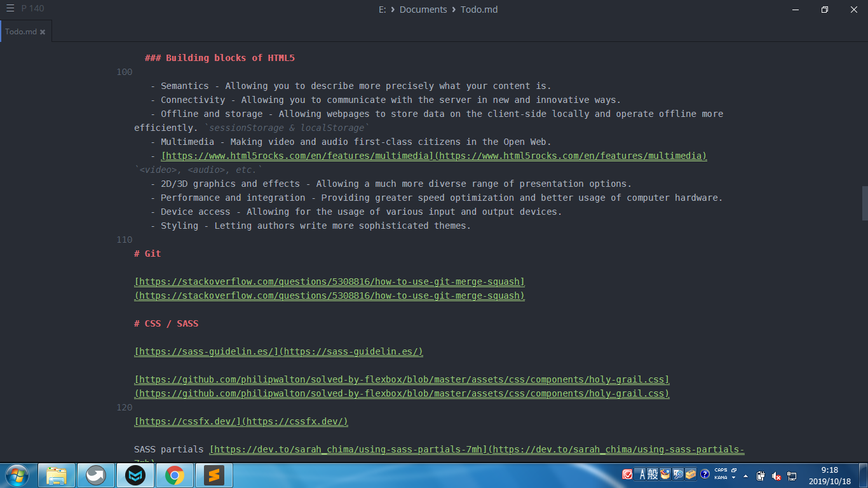The image size is (868, 488).
Task: Click the '<video>, <audio>, etc.' inline code
Action: click(x=198, y=170)
